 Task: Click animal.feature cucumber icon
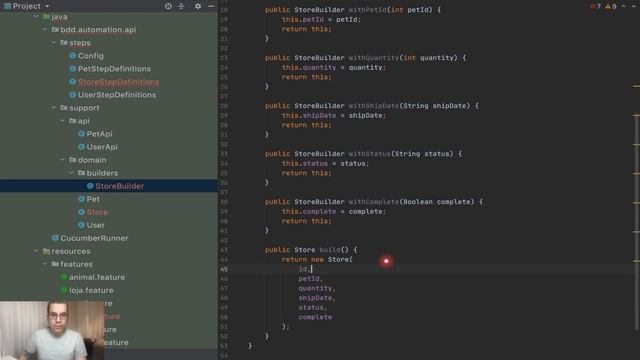point(64,277)
